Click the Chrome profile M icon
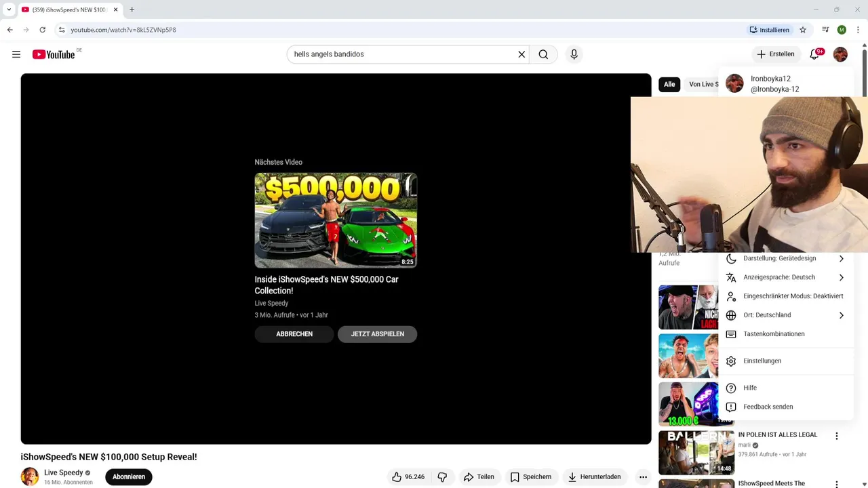 click(842, 30)
